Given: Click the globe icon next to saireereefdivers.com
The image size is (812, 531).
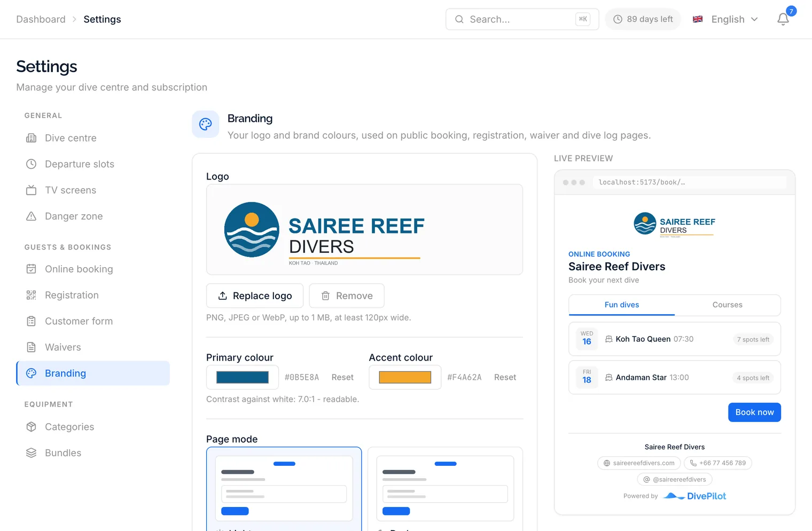Looking at the screenshot, I should click(x=607, y=463).
